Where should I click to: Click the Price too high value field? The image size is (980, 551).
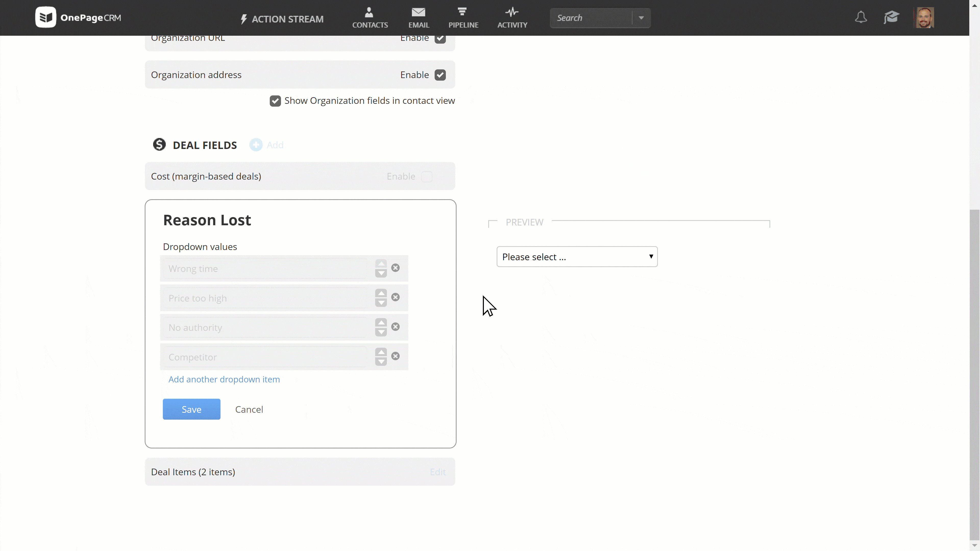(265, 298)
